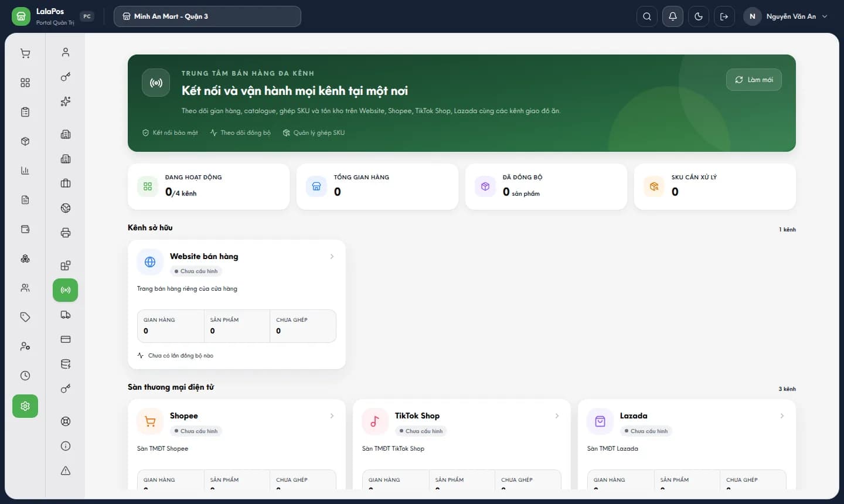
Task: Open the shopping cart sales icon
Action: tap(25, 53)
